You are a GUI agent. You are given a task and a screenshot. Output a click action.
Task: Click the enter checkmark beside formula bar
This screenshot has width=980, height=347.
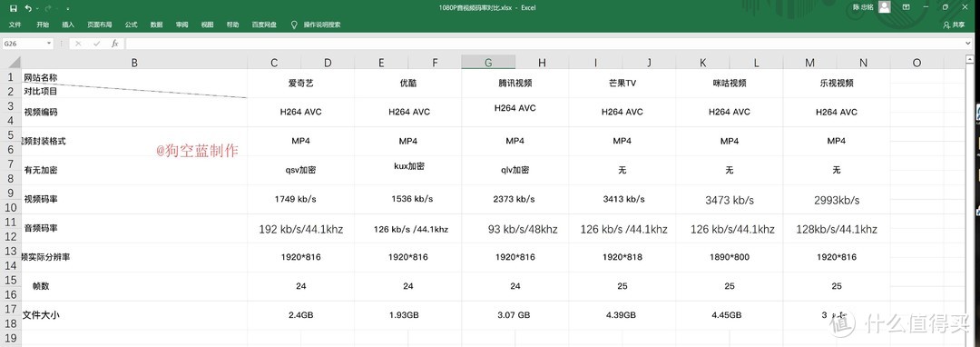pos(96,43)
